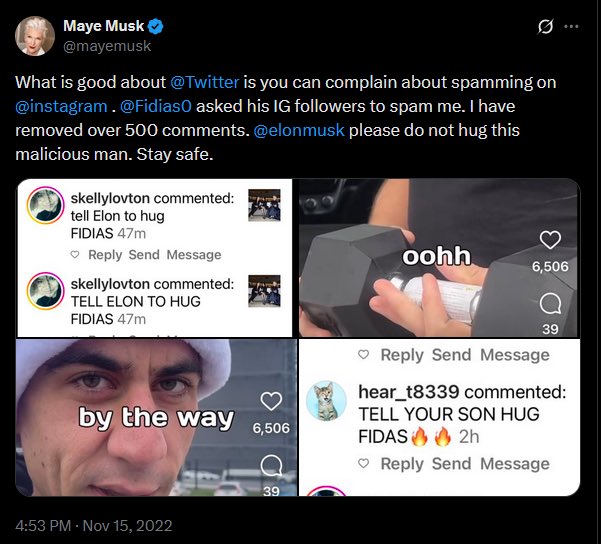Tap the heart icon on face image
Viewport: 601px width, 544px height.
point(270,401)
